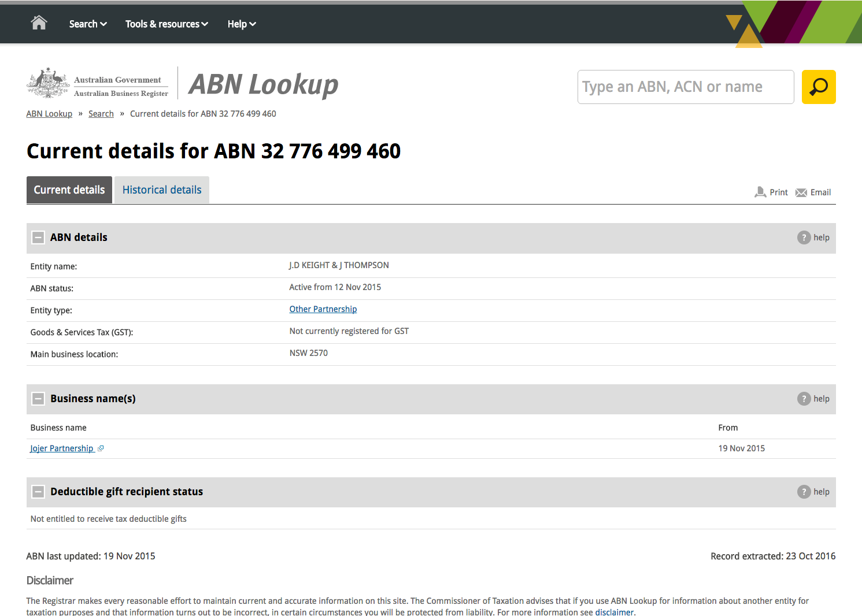The image size is (862, 616).
Task: Click the '19 Nov 2015' From date cell
Action: pos(742,448)
